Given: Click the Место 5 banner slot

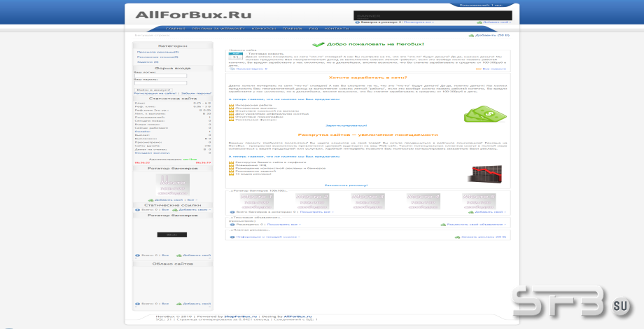Looking at the screenshot, I should (x=479, y=202).
